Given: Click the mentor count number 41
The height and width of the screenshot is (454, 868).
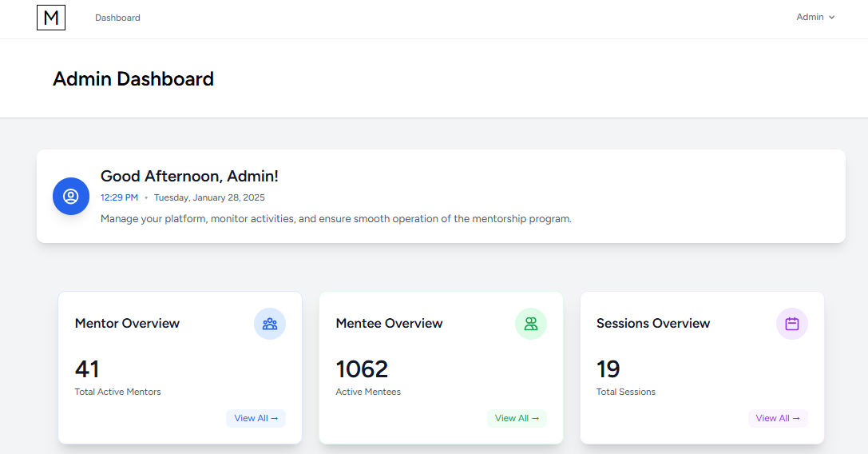Looking at the screenshot, I should 87,368.
